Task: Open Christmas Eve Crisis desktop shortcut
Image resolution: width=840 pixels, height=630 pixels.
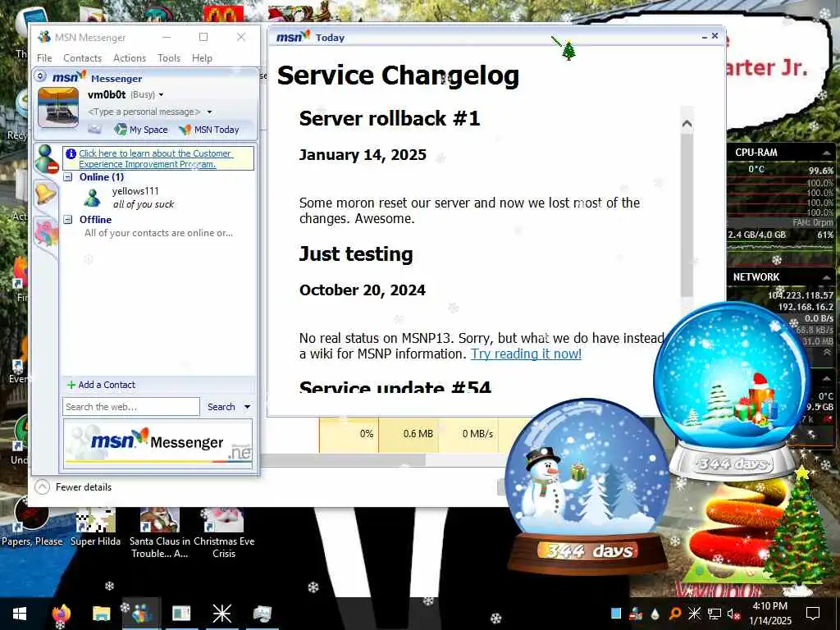Action: click(224, 531)
